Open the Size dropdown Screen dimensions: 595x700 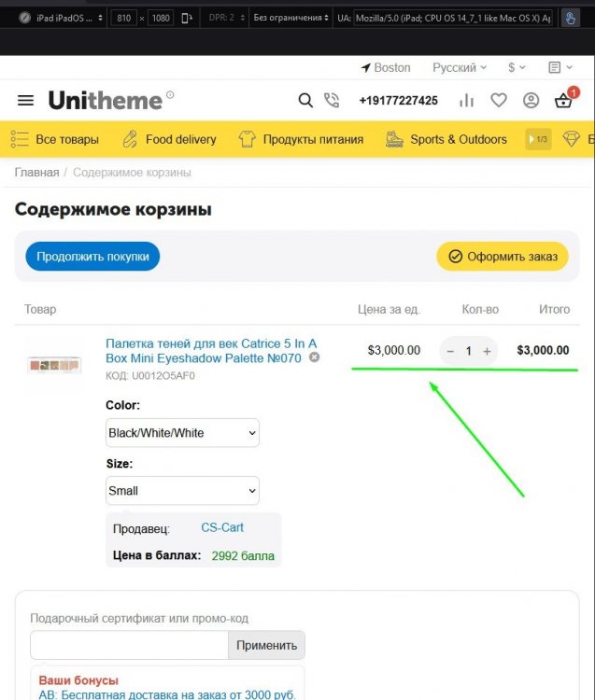(183, 491)
